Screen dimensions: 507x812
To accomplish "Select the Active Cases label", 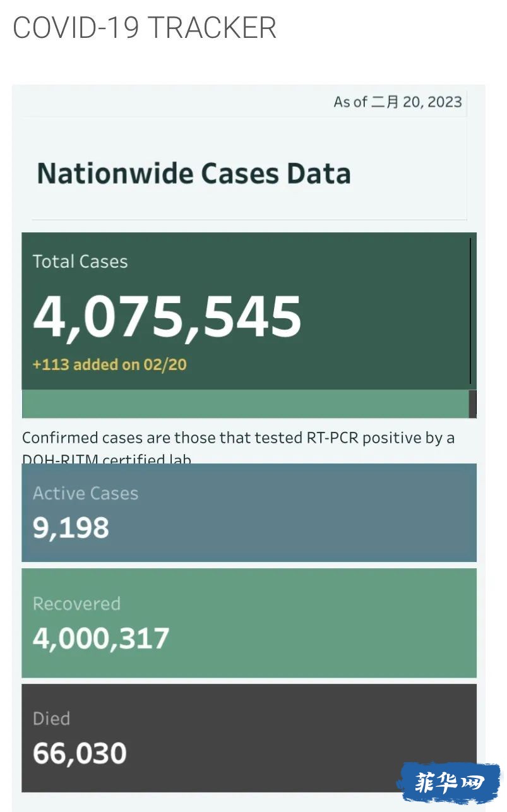I will tap(85, 493).
